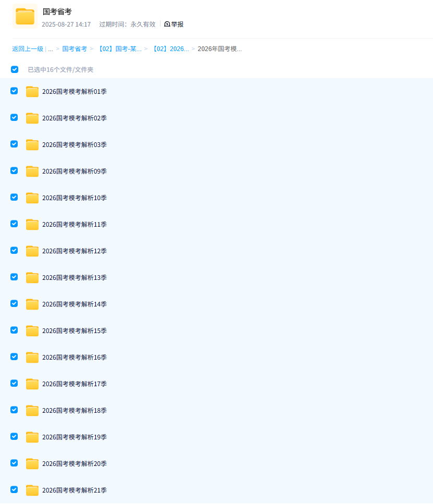Click folder name 2026国考模考解析14季
The height and width of the screenshot is (504, 433).
75,304
